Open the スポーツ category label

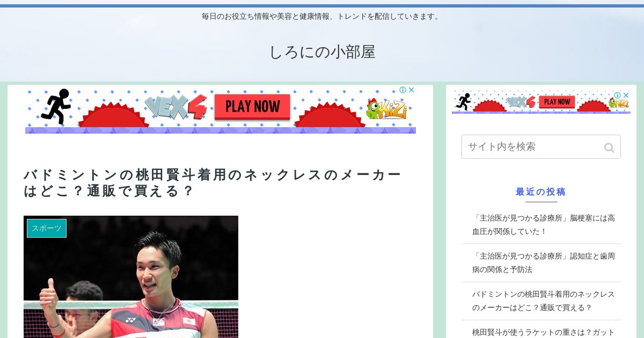click(47, 228)
